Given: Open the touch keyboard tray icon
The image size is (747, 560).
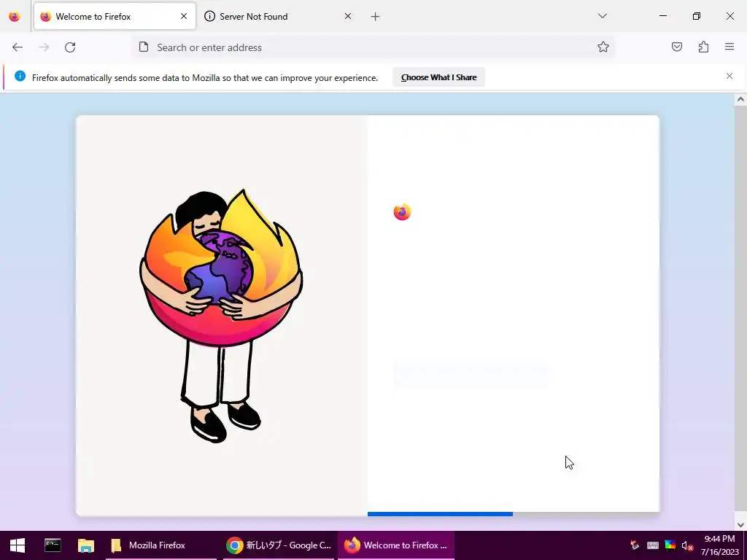Looking at the screenshot, I should pos(653,545).
